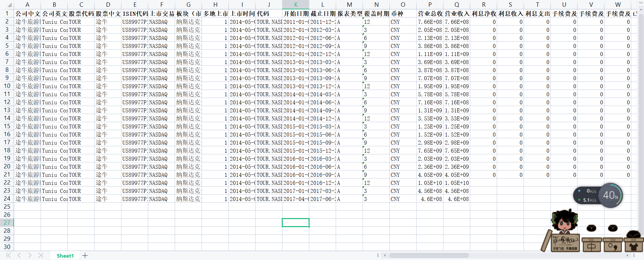This screenshot has width=644, height=260.
Task: Click cell O24 showing CNY
Action: [x=403, y=199]
